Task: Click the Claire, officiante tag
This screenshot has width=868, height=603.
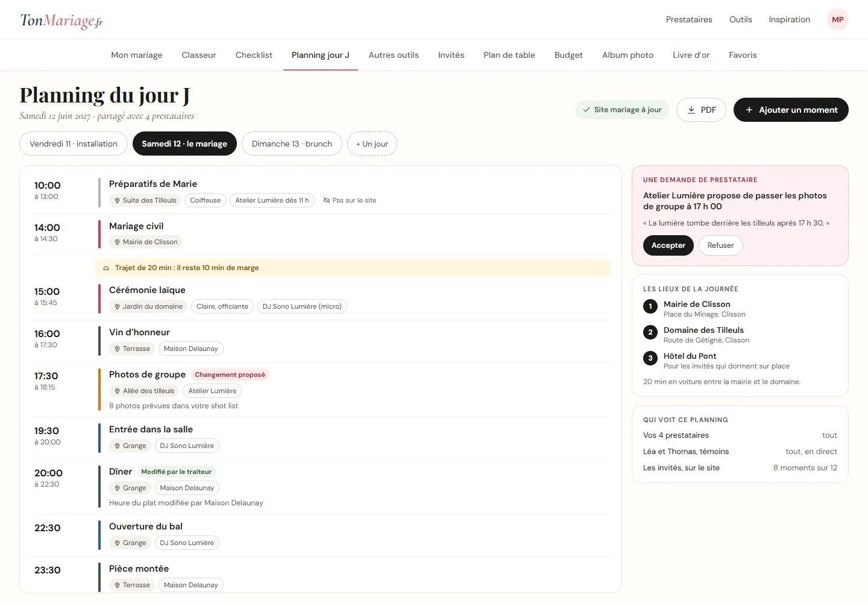Action: tap(222, 306)
